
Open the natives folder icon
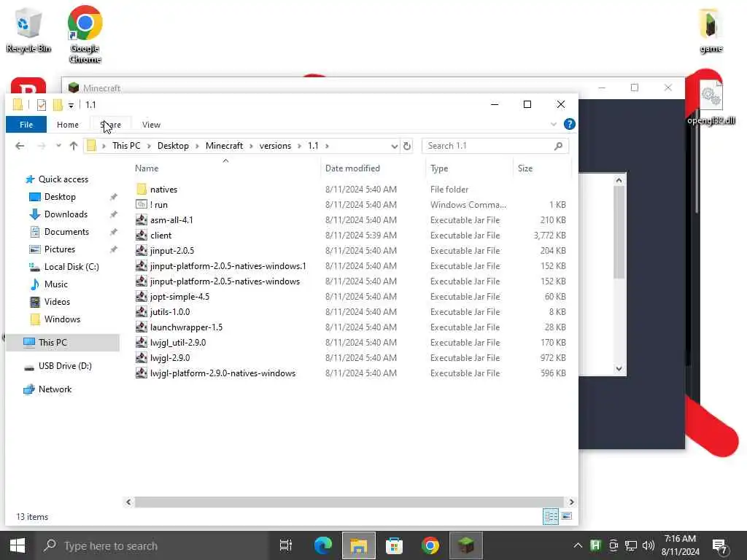(141, 189)
